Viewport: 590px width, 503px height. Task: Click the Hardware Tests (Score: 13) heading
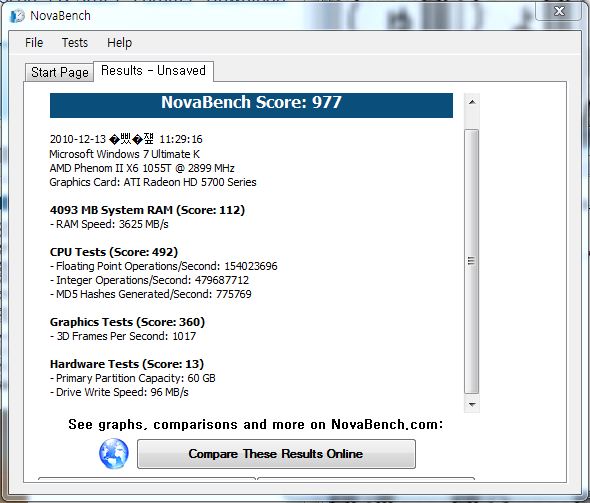127,364
